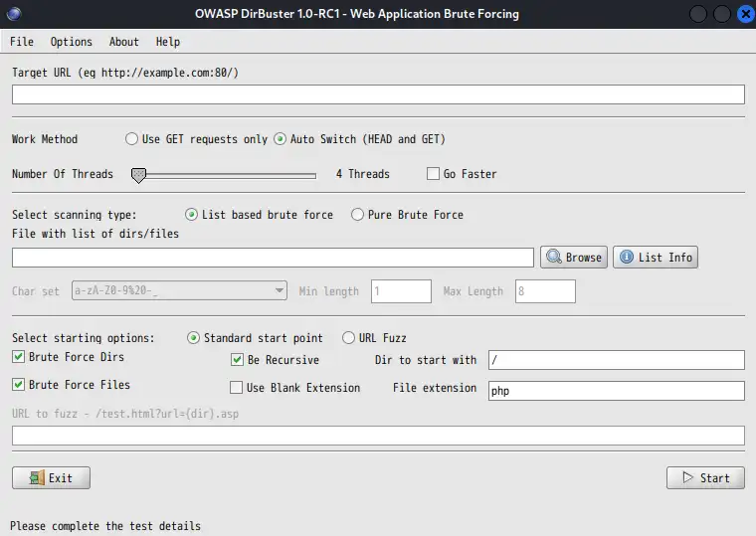Viewport: 756px width, 536px height.
Task: Click the Dir to start with field
Action: (x=617, y=360)
